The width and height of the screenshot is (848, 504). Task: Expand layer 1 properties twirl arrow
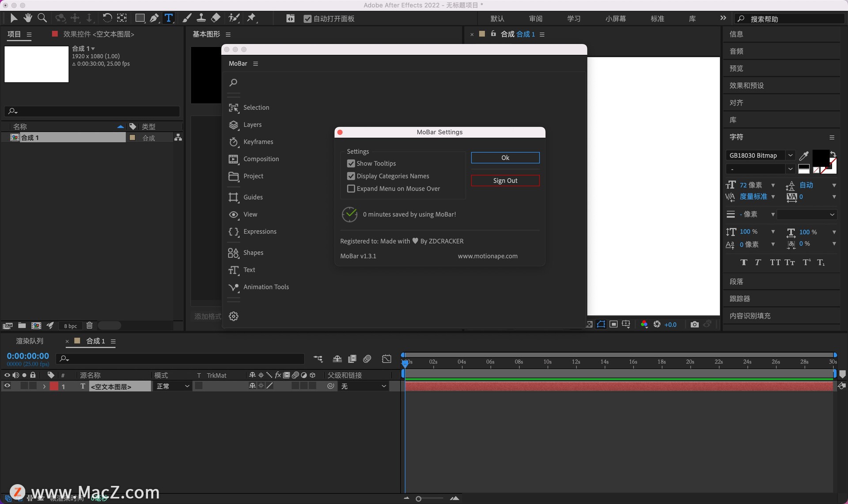[44, 386]
